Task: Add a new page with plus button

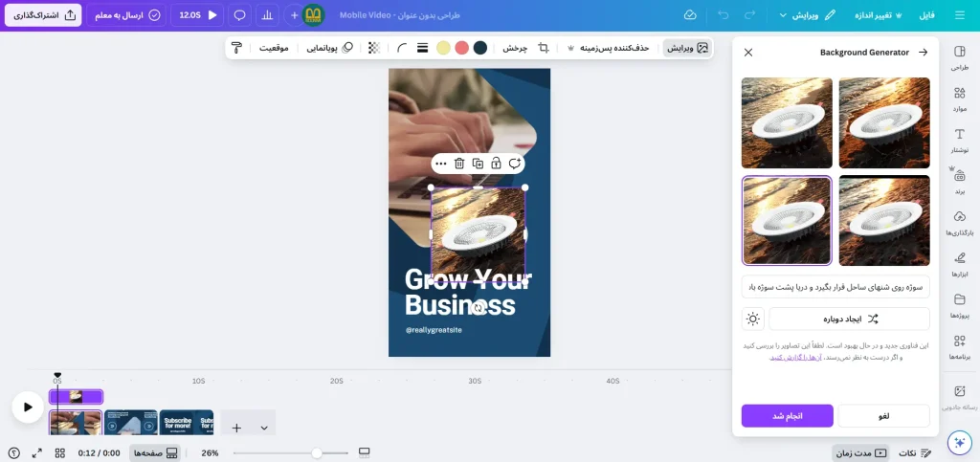Action: click(x=236, y=428)
